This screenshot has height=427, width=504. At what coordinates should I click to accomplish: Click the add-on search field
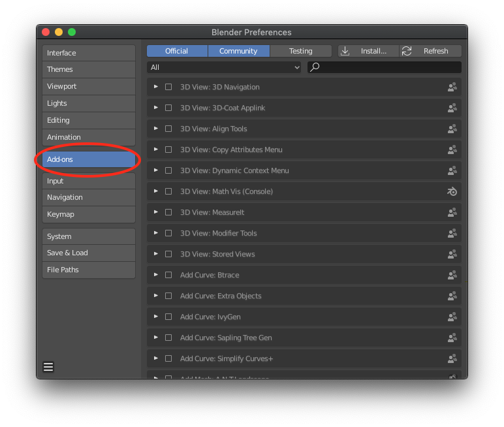pyautogui.click(x=385, y=67)
